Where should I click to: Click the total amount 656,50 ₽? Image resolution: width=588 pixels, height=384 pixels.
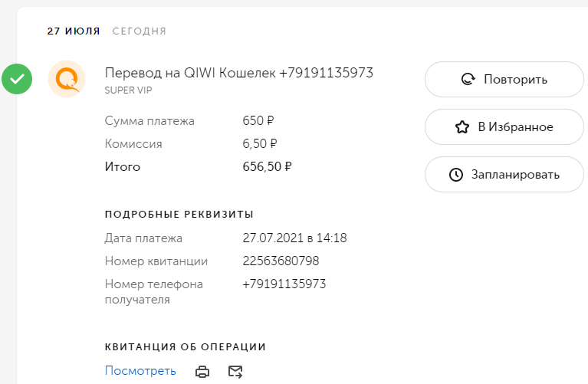coord(267,166)
